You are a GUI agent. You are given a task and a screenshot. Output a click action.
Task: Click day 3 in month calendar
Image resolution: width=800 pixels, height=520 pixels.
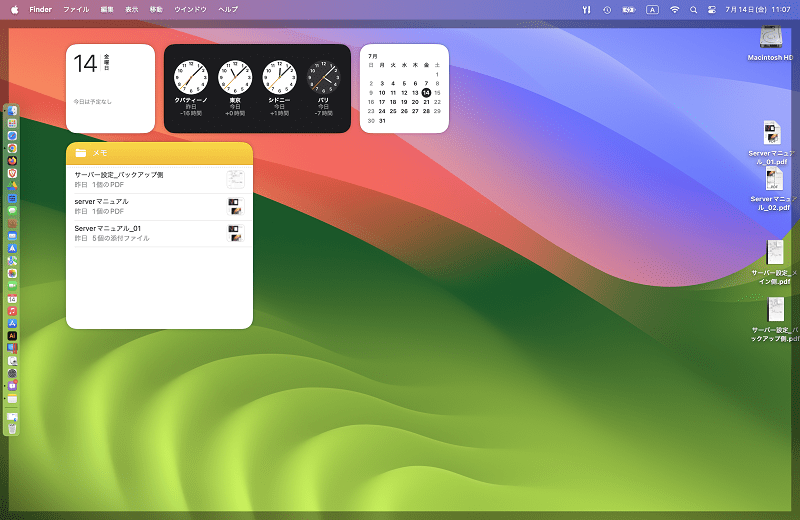pos(382,83)
